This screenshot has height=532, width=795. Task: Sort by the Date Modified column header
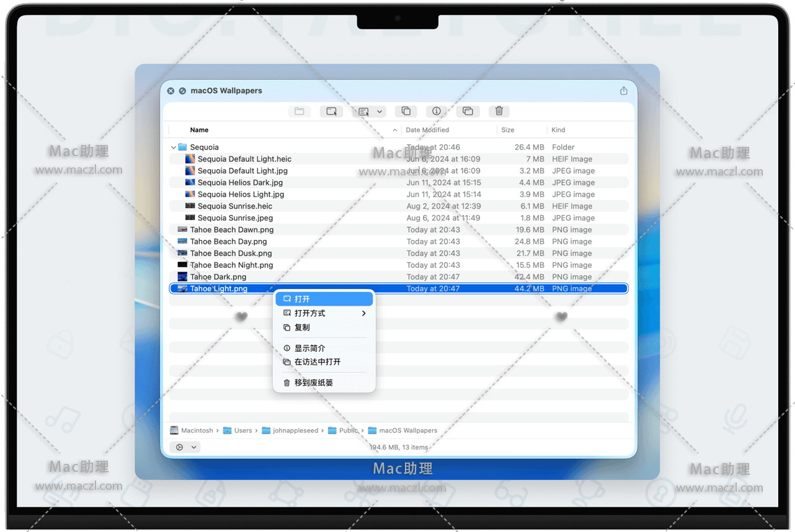(x=427, y=130)
